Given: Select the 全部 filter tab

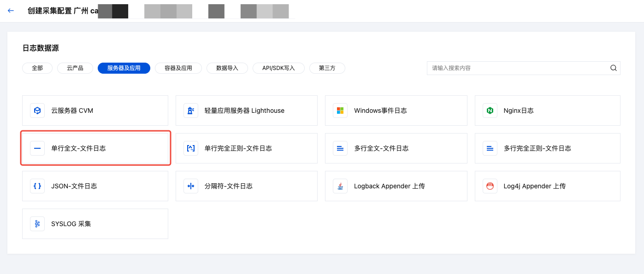Looking at the screenshot, I should pos(37,68).
